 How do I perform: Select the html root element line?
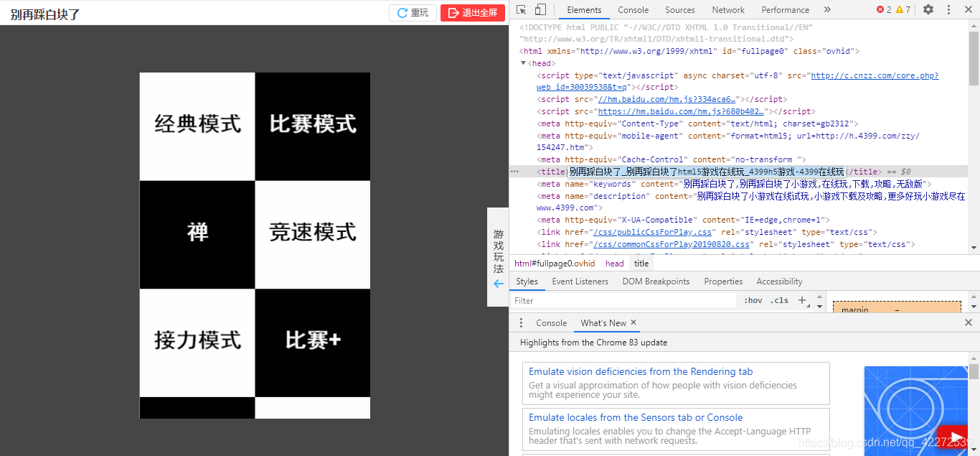tap(689, 51)
